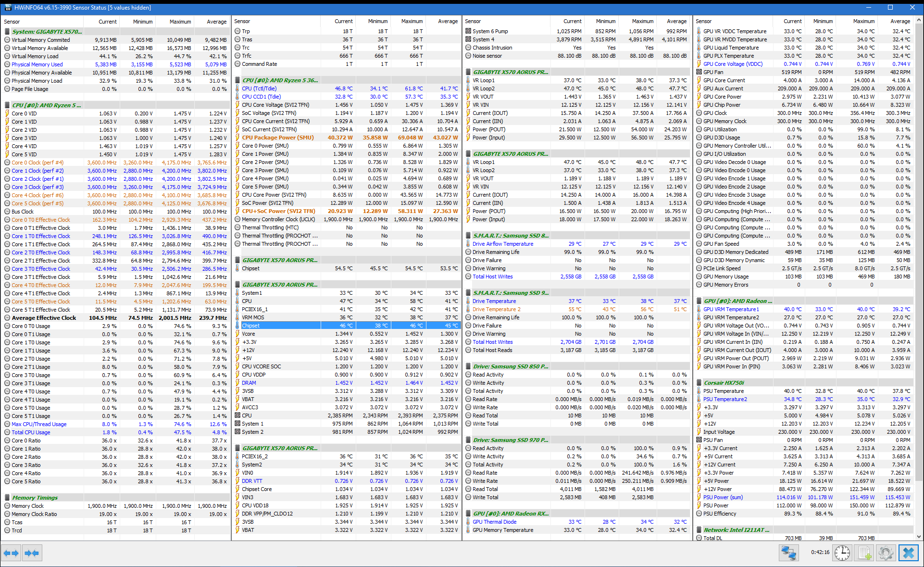Screen dimensions: 924x567
Task: Click the 40.372 W current power value
Action: pyautogui.click(x=340, y=138)
